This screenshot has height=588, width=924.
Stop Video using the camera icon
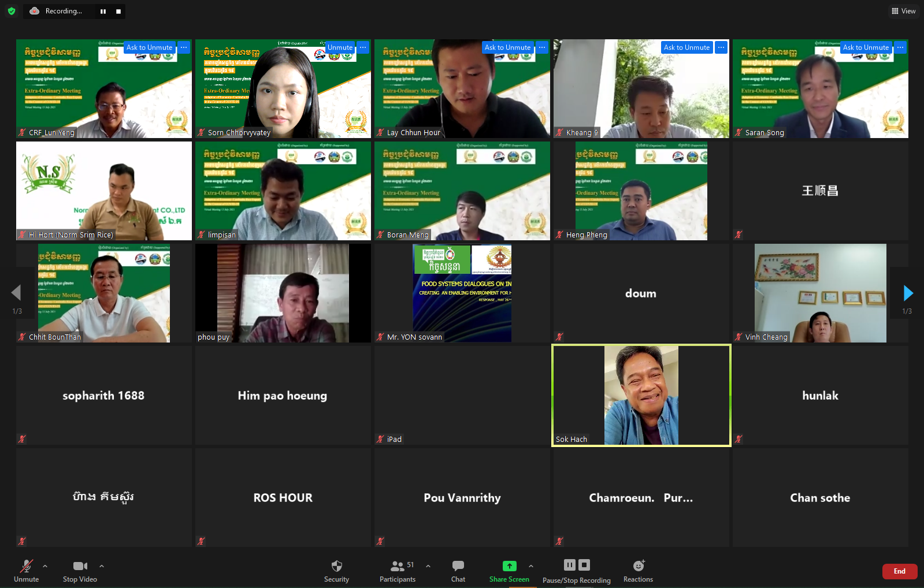[x=80, y=571]
